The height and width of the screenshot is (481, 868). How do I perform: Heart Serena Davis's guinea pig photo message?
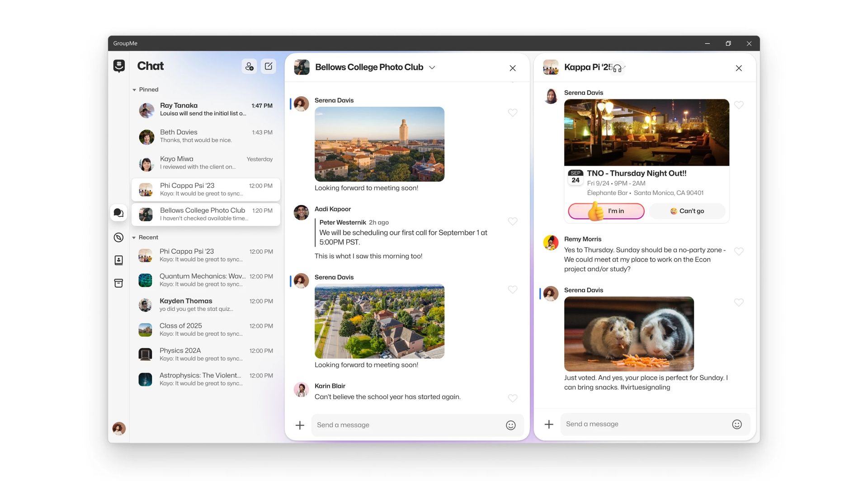pos(739,303)
